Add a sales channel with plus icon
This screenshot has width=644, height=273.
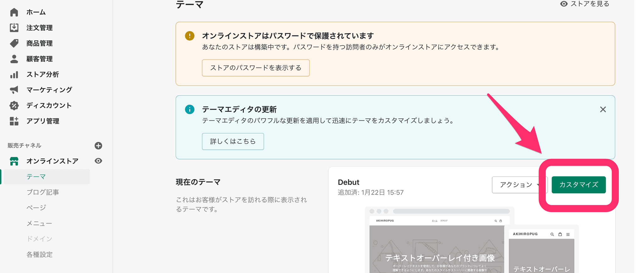click(x=98, y=145)
